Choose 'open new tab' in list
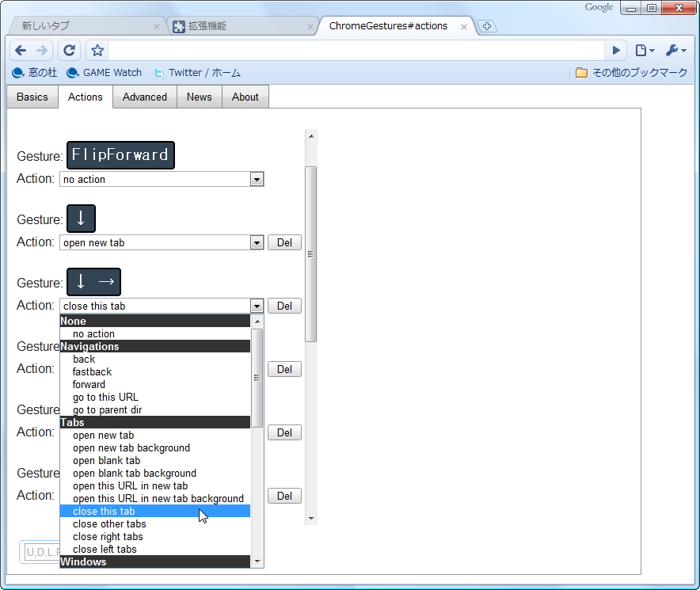The height and width of the screenshot is (590, 700). [x=155, y=435]
